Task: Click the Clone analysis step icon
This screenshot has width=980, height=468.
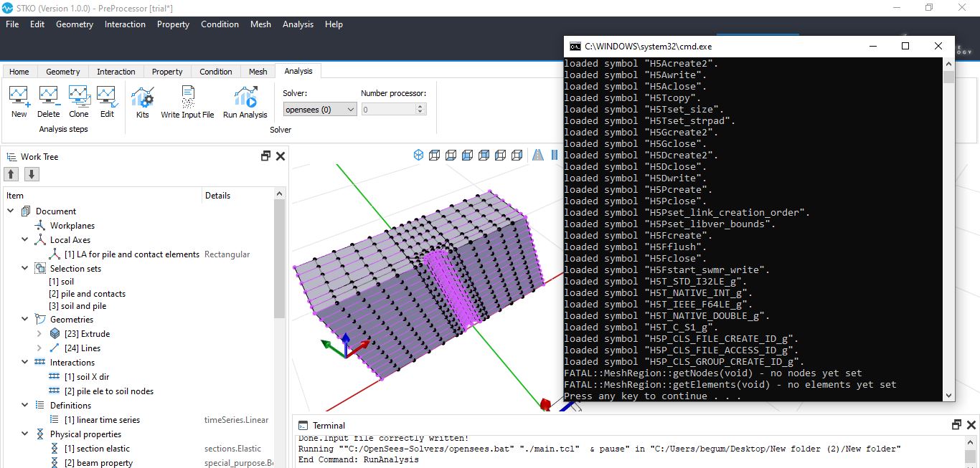Action: (x=79, y=95)
